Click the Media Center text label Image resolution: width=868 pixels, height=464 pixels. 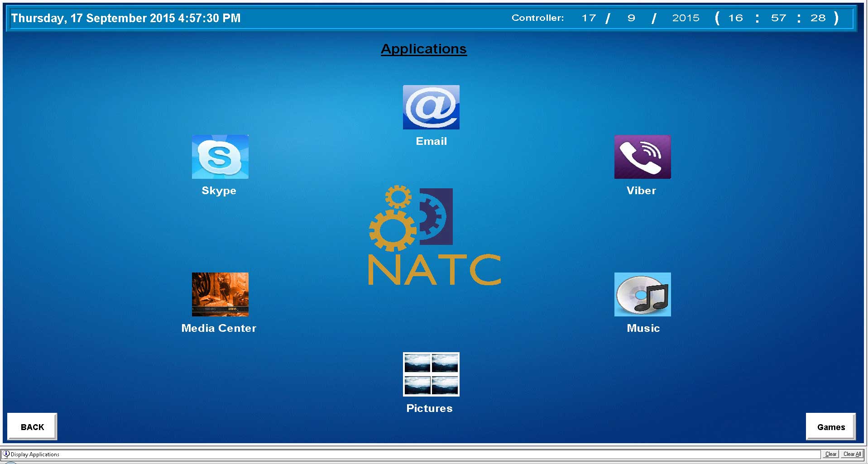click(219, 328)
